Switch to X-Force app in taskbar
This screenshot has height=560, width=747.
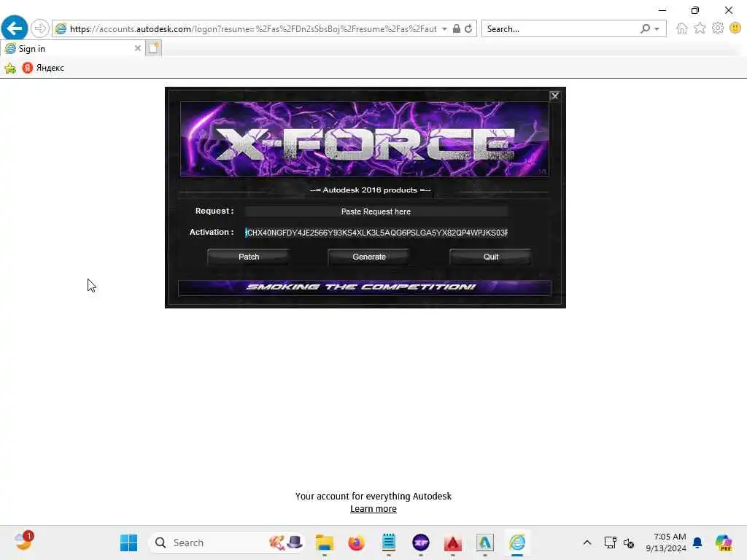(x=421, y=542)
